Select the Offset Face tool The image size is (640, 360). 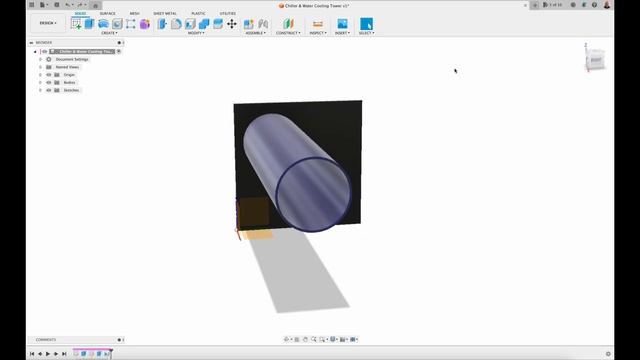coord(218,24)
